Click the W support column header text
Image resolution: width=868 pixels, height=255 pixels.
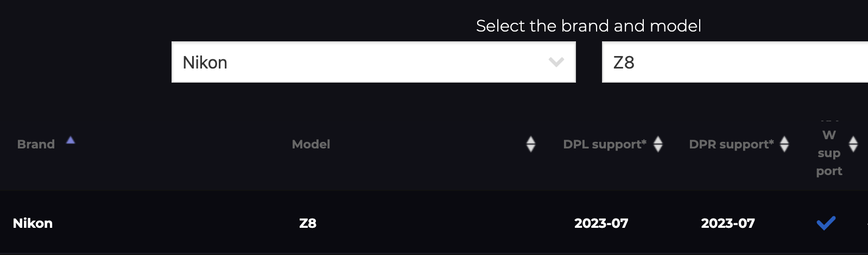[x=829, y=153]
